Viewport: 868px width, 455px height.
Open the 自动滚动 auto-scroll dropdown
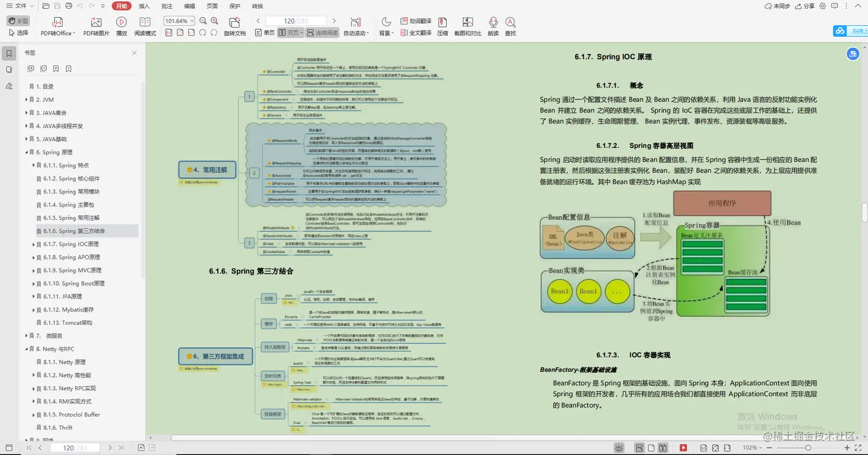pyautogui.click(x=356, y=26)
